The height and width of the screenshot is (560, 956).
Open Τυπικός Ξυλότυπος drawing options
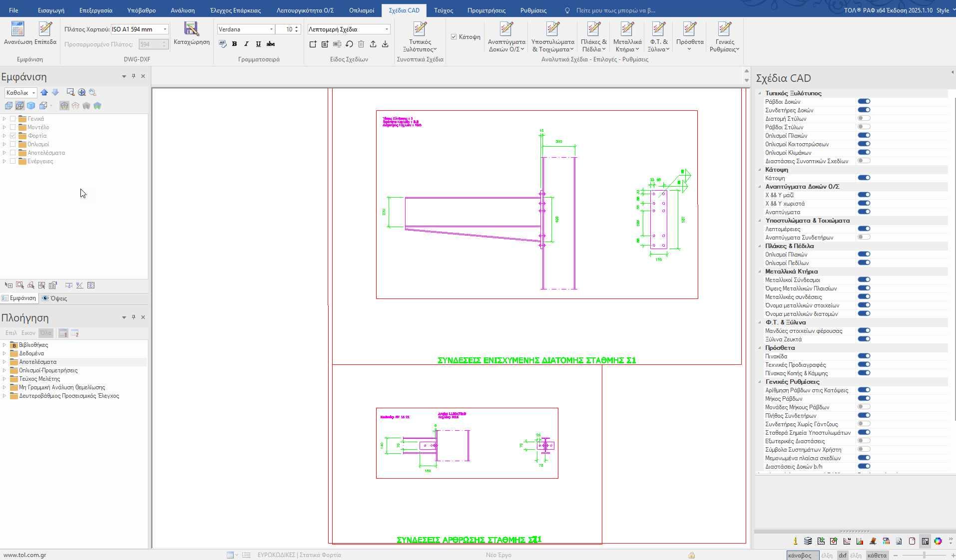point(420,37)
